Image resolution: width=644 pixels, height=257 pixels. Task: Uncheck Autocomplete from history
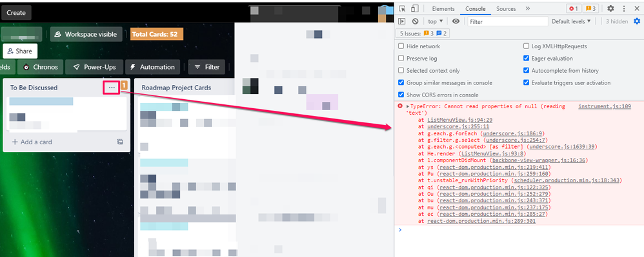pyautogui.click(x=526, y=70)
